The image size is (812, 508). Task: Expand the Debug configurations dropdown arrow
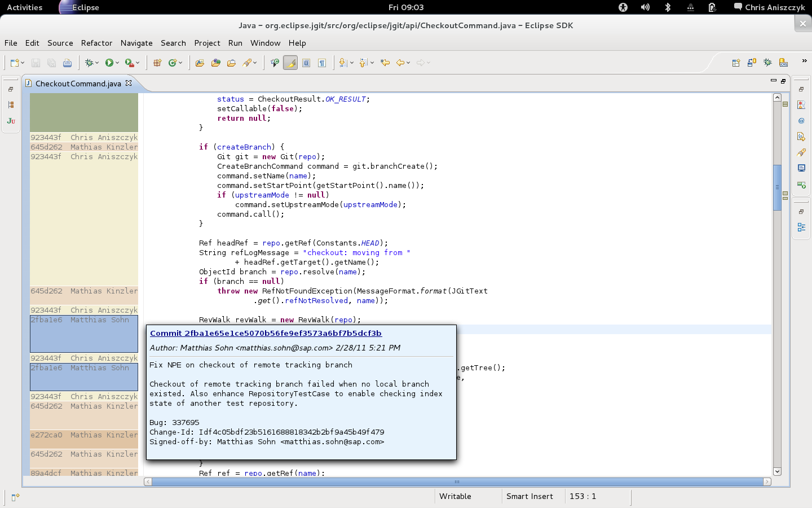click(96, 63)
